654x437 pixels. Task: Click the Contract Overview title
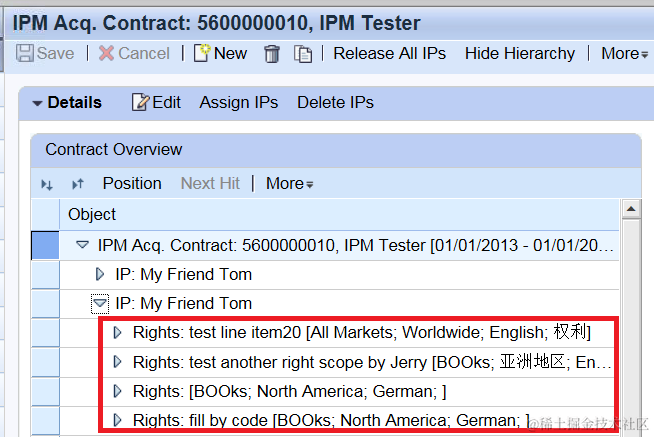tap(114, 149)
